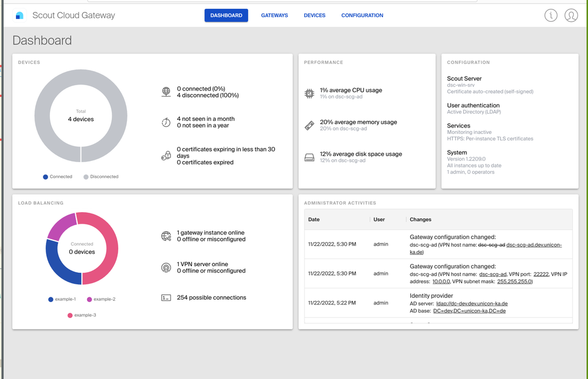This screenshot has width=588, height=379.
Task: Select the User authentication configuration entry
Action: pos(473,108)
